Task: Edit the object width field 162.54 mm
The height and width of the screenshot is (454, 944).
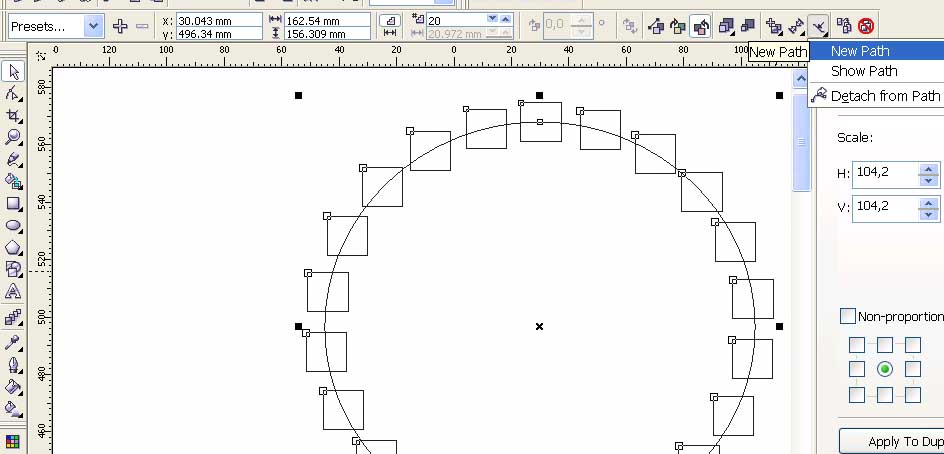Action: (x=327, y=20)
